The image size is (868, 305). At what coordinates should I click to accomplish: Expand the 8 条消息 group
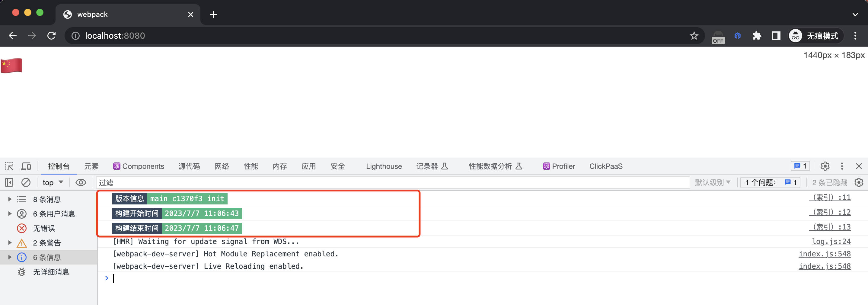point(10,199)
